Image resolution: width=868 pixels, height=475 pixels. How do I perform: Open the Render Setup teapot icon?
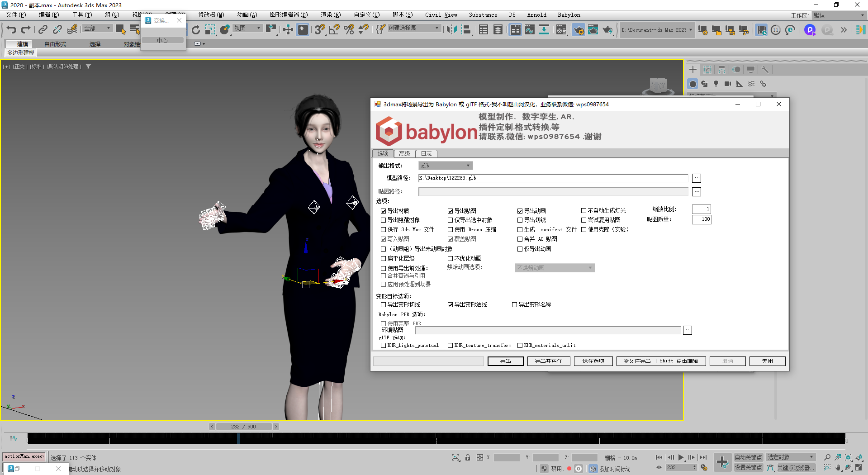pos(579,30)
